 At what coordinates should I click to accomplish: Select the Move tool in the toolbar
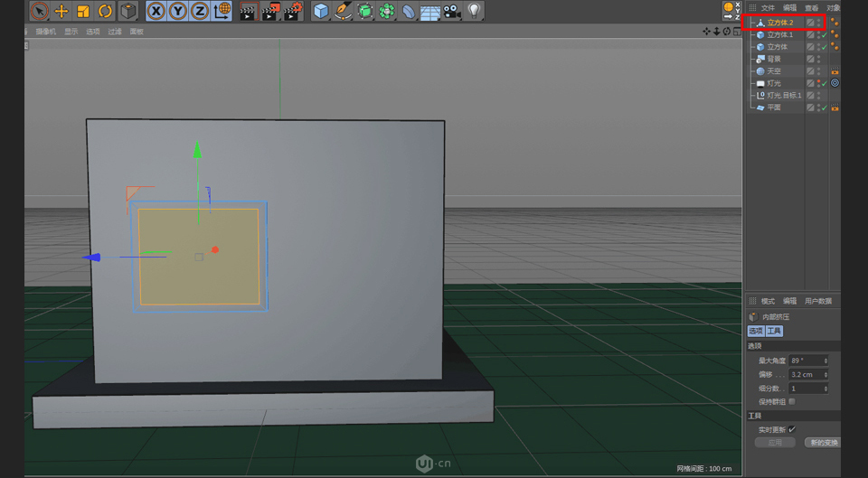pos(61,11)
